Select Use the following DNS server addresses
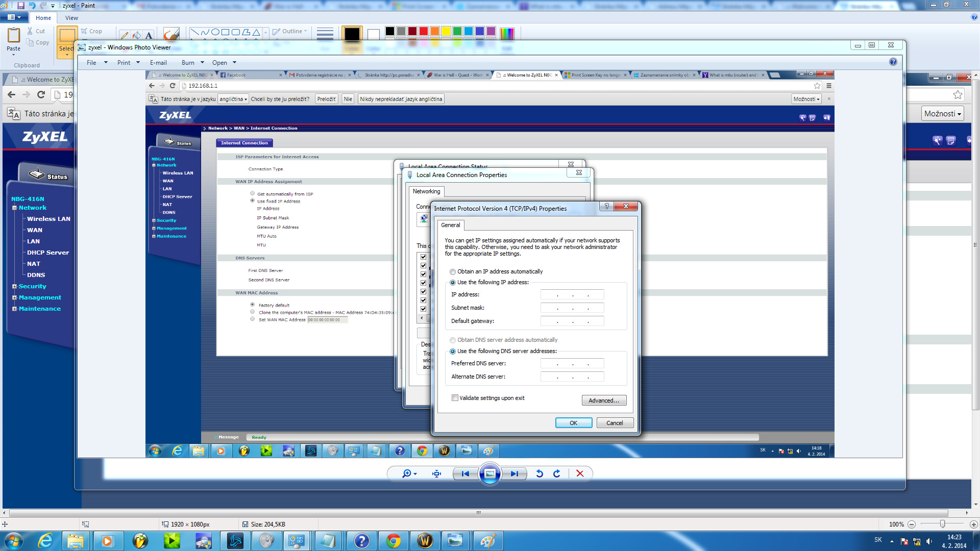 pos(453,352)
